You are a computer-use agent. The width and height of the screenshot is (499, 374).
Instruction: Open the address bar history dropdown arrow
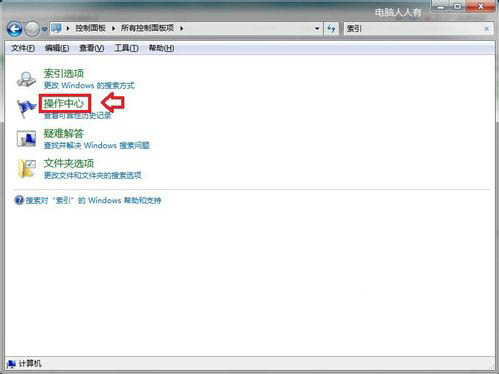point(317,29)
